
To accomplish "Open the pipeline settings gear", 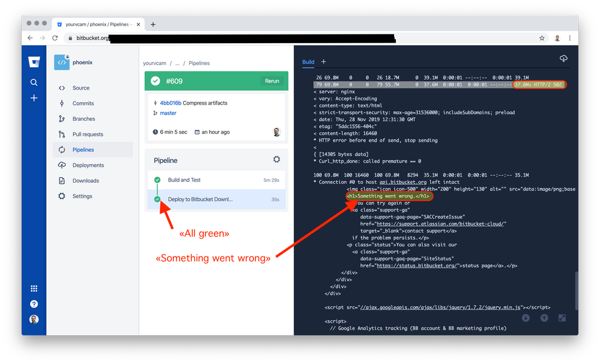I will pos(277,159).
